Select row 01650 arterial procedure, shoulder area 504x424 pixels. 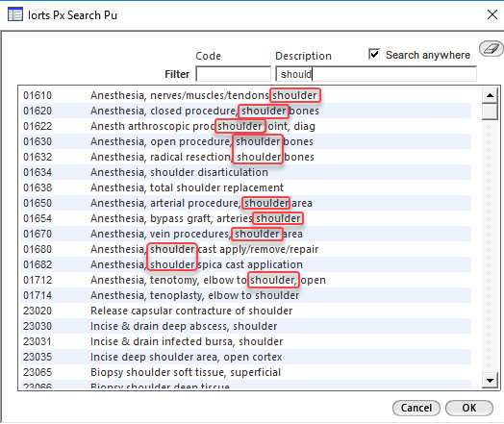click(245, 203)
